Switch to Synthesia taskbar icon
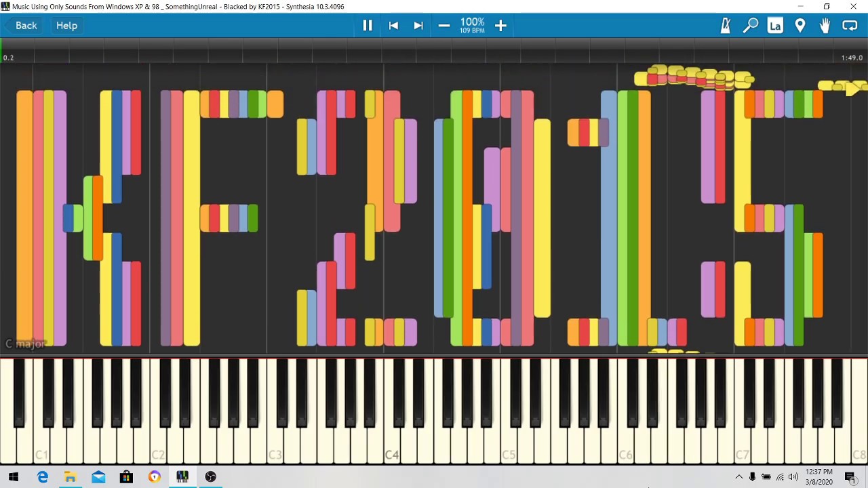This screenshot has height=488, width=868. coord(182,477)
